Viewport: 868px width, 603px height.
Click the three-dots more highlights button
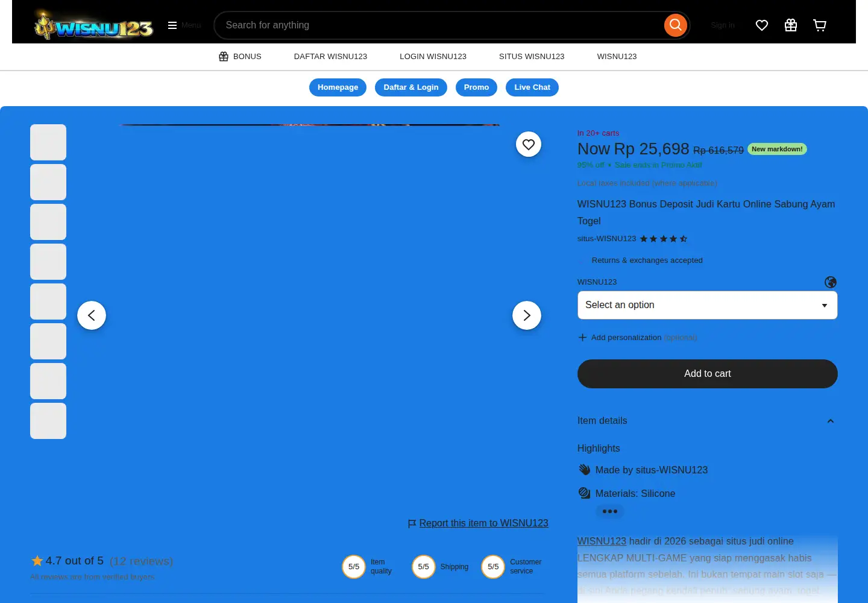pos(610,511)
